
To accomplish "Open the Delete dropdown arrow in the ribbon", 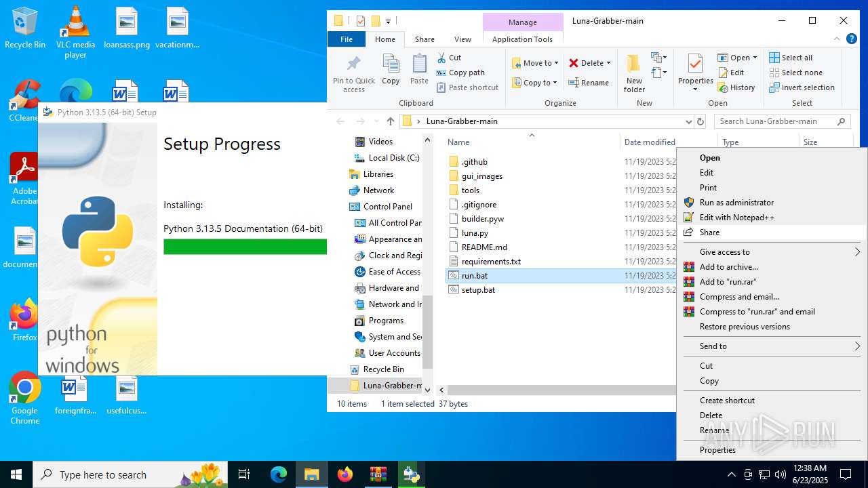I will pos(608,63).
